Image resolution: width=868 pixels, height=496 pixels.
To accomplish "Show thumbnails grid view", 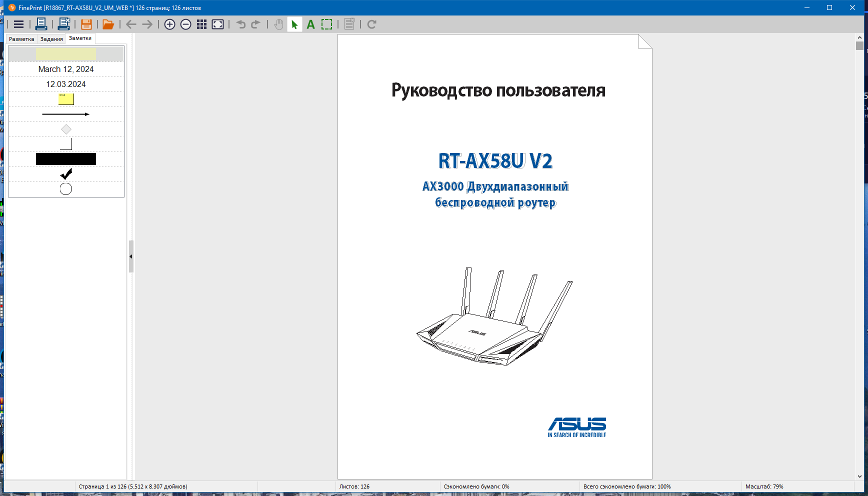I will (x=202, y=24).
